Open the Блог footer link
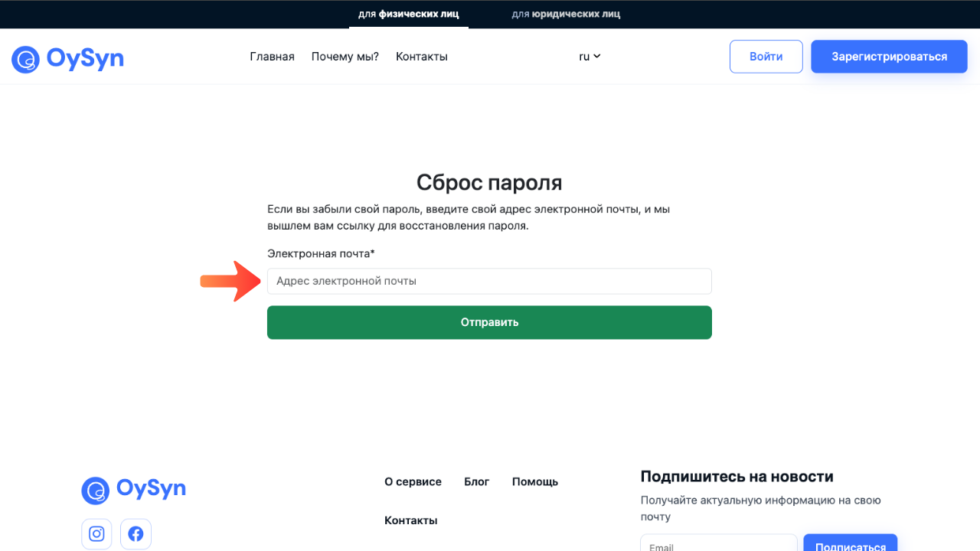Image resolution: width=980 pixels, height=551 pixels. point(476,481)
